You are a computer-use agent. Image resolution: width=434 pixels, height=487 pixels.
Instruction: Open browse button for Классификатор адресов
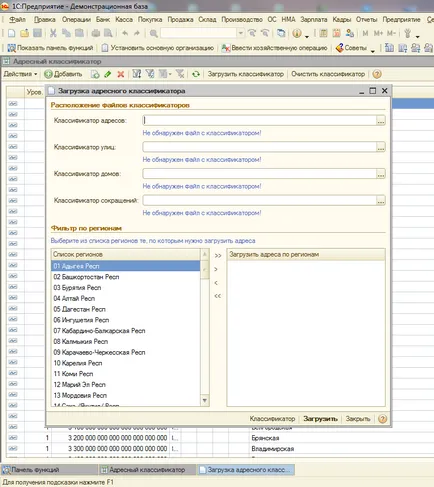pyautogui.click(x=381, y=121)
